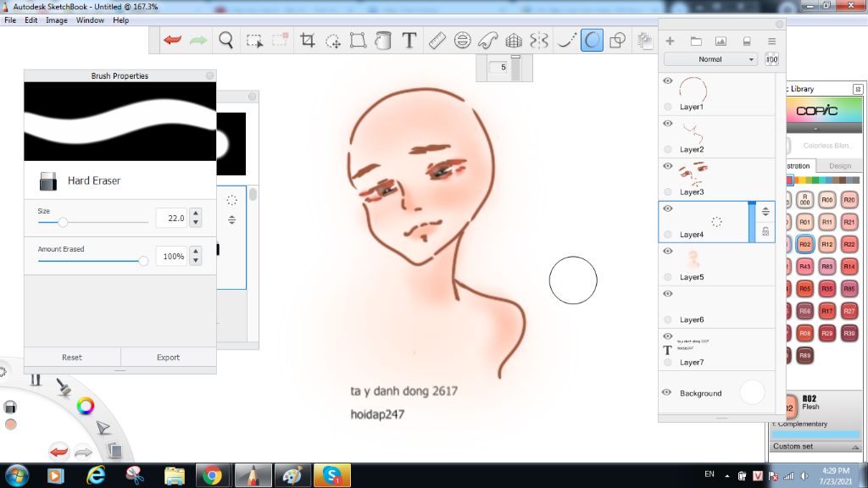This screenshot has height=488, width=868.
Task: Expand the Custom set section
Action: click(815, 446)
